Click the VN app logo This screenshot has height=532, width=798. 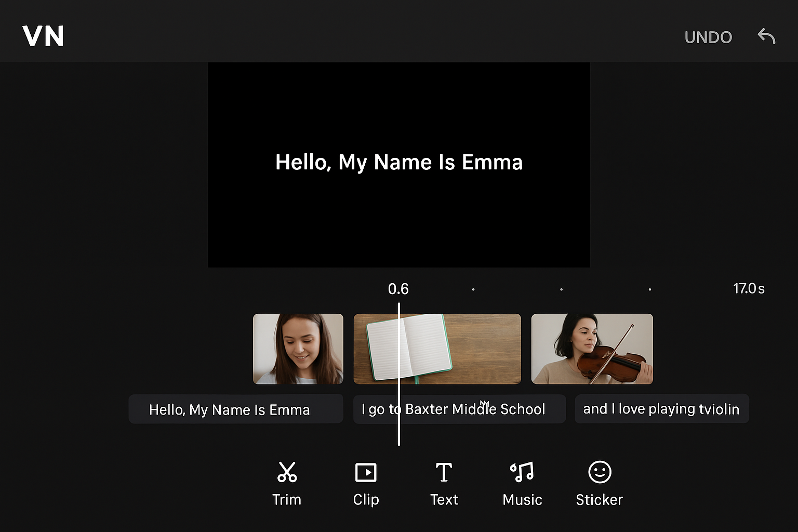pyautogui.click(x=44, y=36)
